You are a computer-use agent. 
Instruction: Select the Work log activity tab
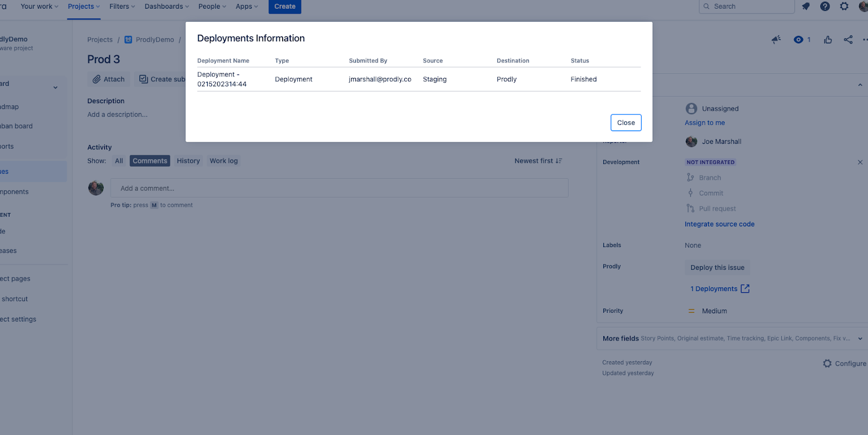[x=224, y=161]
